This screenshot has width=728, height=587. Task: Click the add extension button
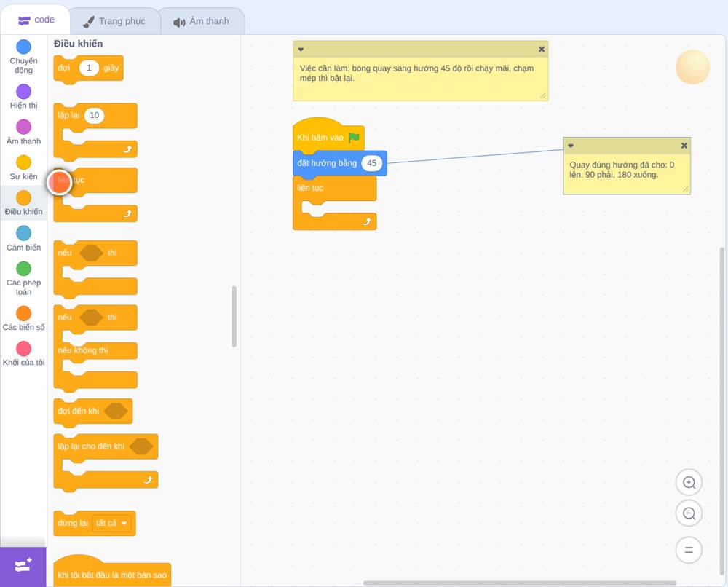[x=23, y=566]
